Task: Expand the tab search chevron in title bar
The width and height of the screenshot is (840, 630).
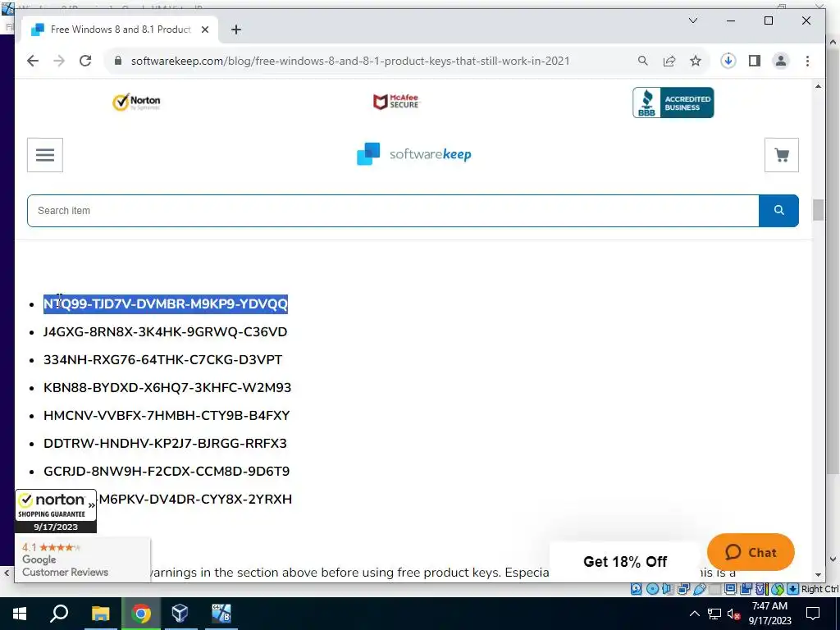Action: coord(693,21)
